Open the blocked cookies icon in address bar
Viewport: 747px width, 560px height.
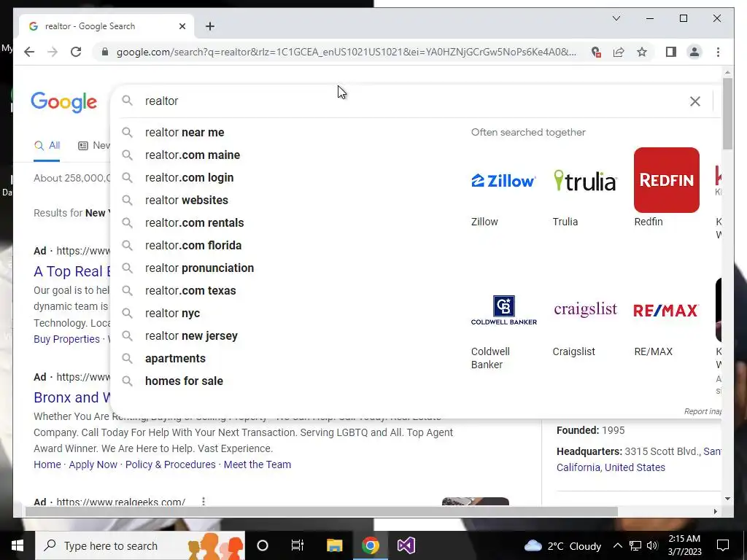[x=595, y=52]
